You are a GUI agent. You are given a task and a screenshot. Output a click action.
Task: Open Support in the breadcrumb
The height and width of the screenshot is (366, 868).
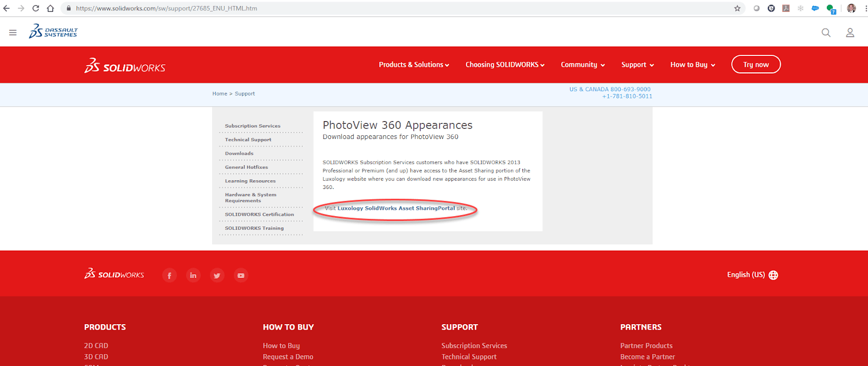(245, 93)
